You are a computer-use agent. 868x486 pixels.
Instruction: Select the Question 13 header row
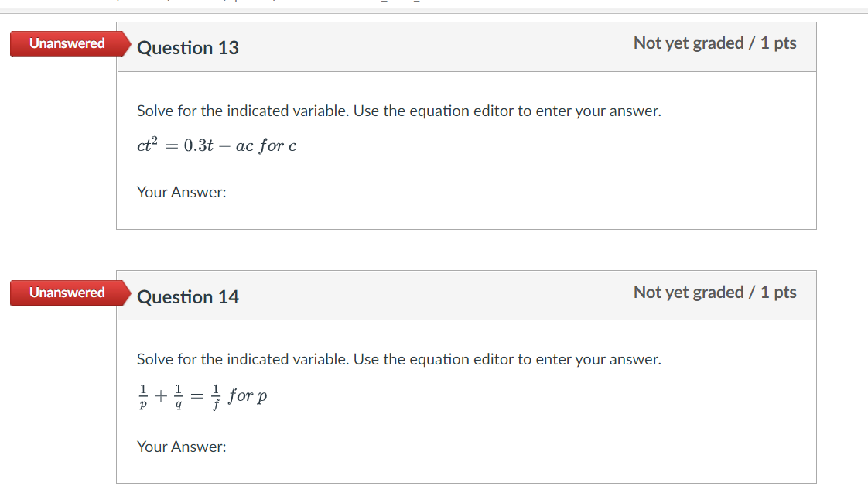point(464,46)
